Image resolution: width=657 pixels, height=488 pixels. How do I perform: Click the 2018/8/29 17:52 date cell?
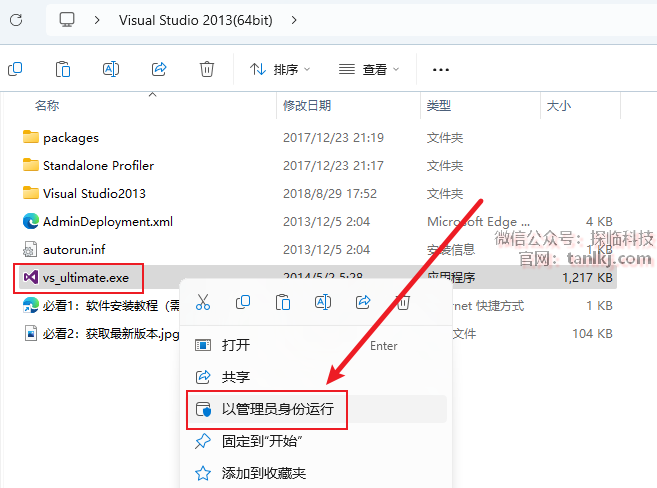point(330,194)
